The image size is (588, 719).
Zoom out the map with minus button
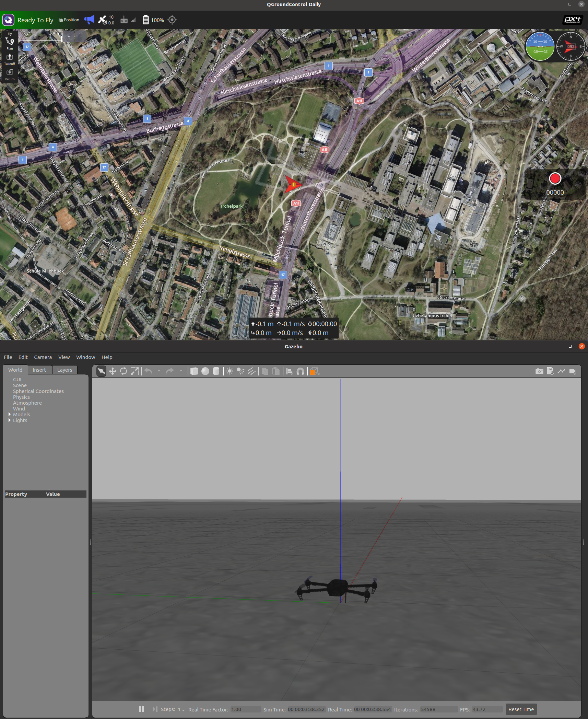pos(81,36)
